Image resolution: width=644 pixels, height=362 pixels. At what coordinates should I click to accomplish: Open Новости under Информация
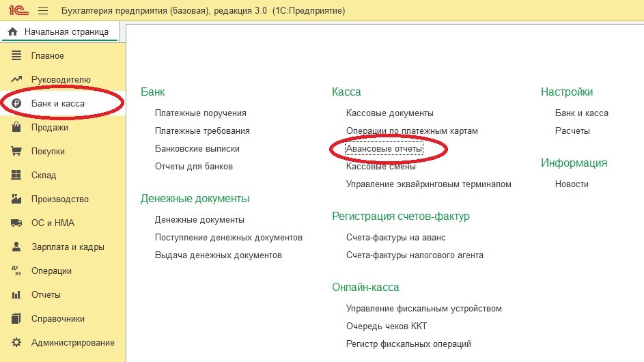(572, 184)
